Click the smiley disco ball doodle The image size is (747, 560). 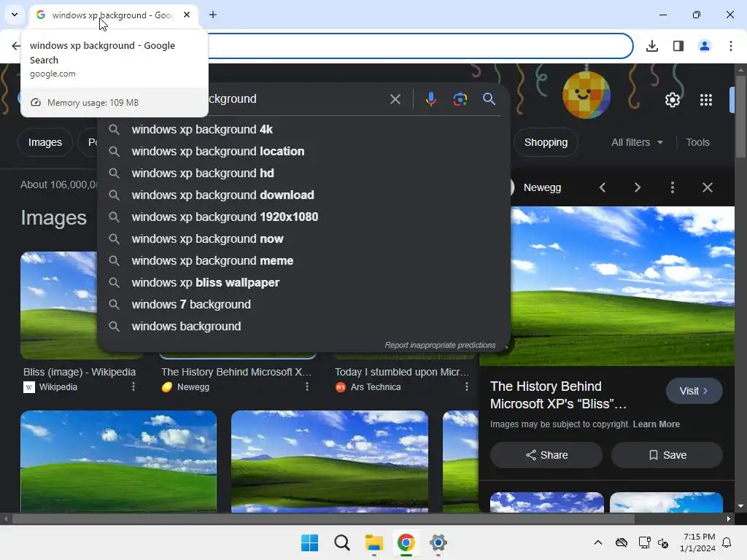pos(587,95)
